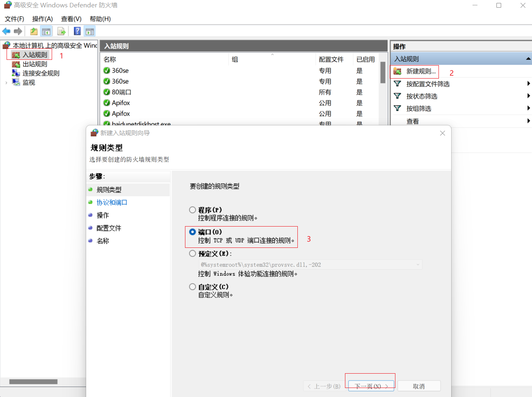Image resolution: width=532 pixels, height=397 pixels.
Task: Open the 帮助(H) menu
Action: (100, 19)
